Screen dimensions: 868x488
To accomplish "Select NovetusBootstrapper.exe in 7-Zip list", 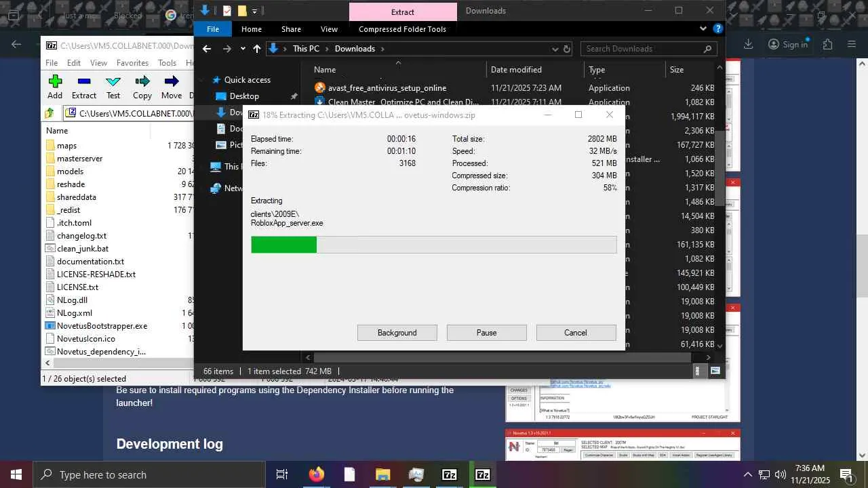I will [102, 326].
